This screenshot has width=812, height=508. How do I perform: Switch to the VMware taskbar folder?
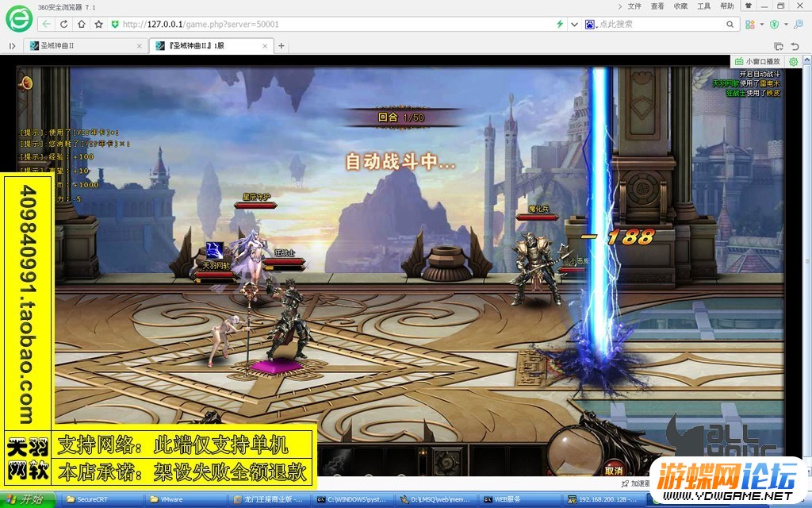coord(186,500)
